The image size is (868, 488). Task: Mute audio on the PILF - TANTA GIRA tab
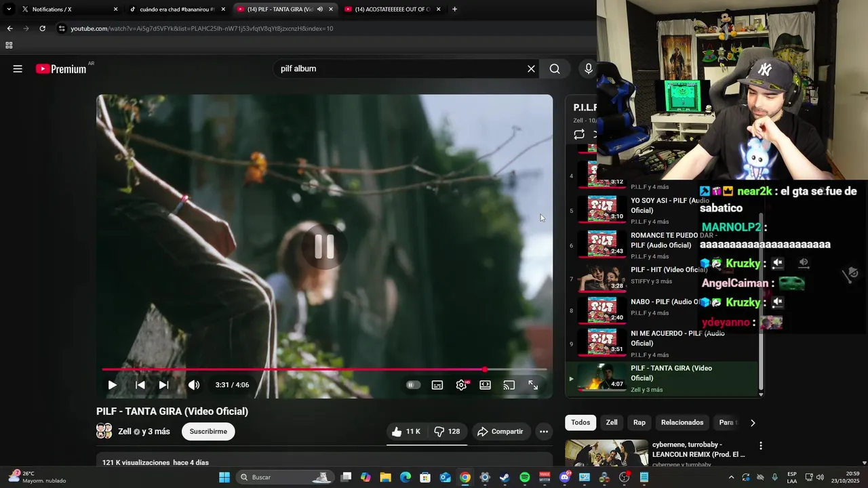pos(319,9)
